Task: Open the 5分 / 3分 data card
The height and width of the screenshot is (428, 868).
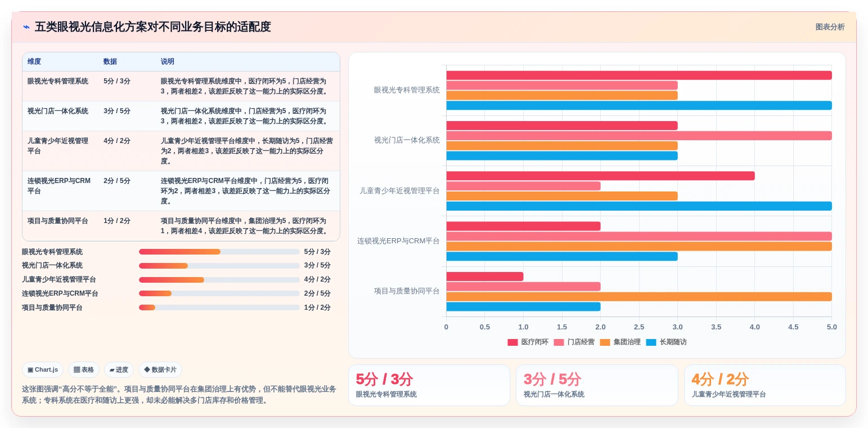Action: pyautogui.click(x=429, y=385)
